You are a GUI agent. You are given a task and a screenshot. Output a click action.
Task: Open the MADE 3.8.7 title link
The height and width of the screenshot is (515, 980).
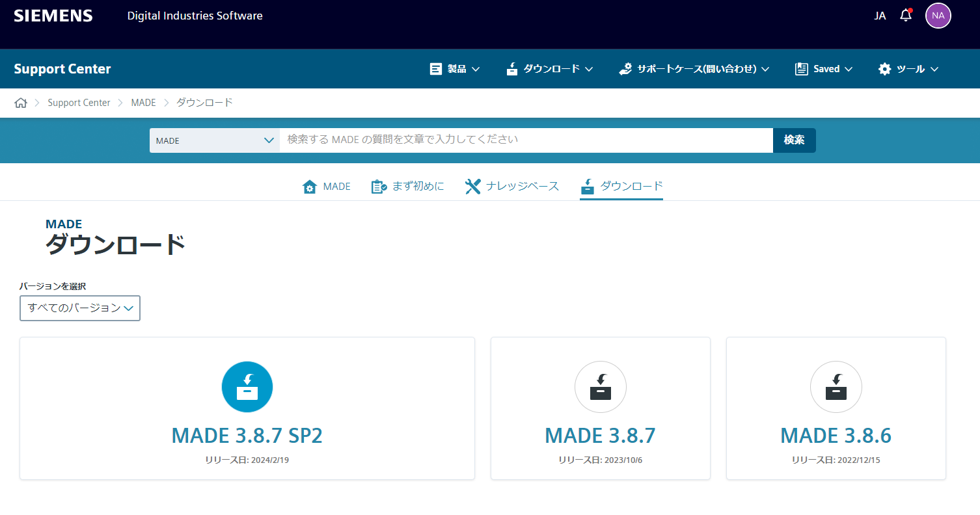coord(600,436)
